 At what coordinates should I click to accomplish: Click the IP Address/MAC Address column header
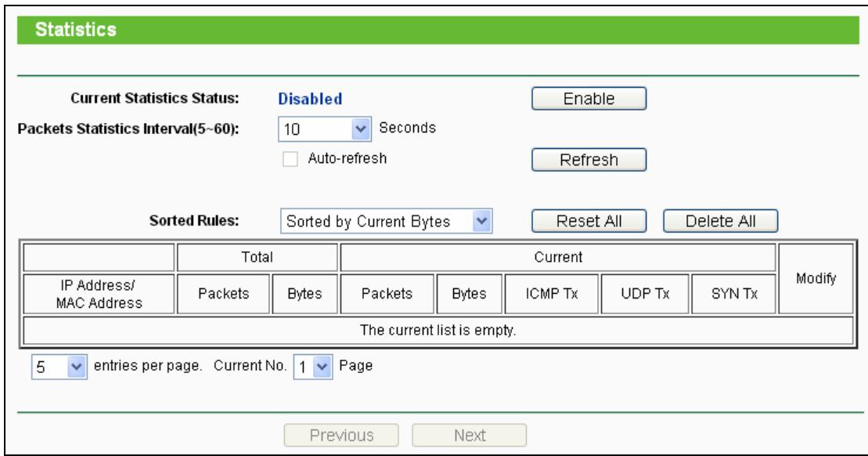point(99,294)
